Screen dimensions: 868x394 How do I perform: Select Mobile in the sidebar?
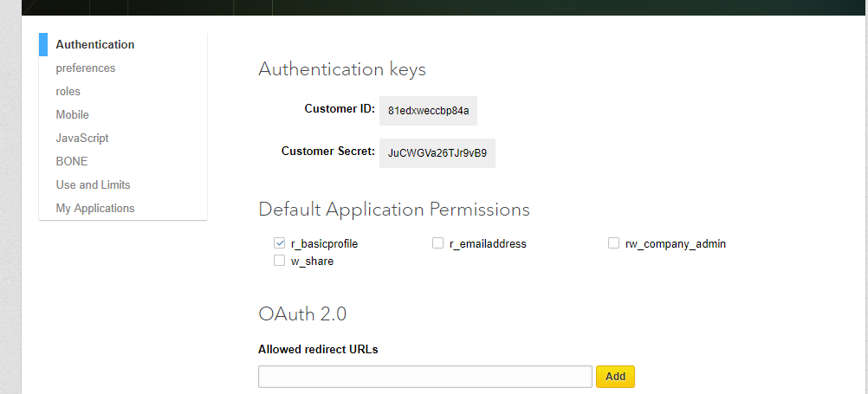[x=72, y=114]
